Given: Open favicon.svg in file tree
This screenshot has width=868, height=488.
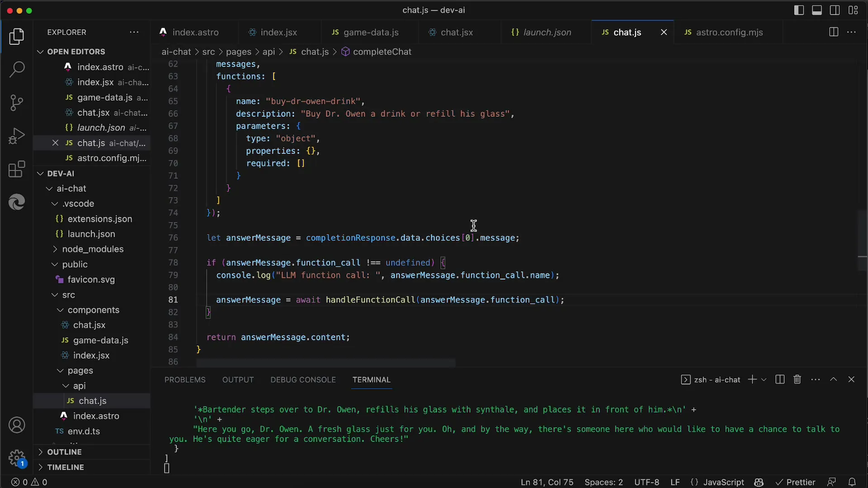Looking at the screenshot, I should coord(91,279).
